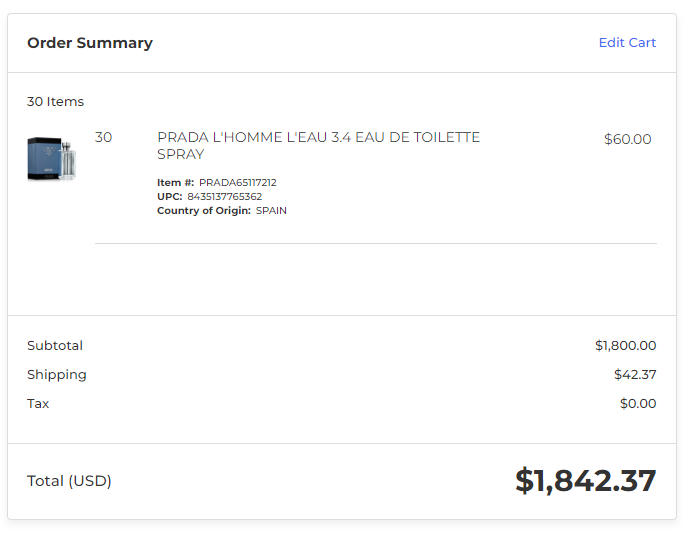The image size is (698, 541).
Task: Open the Prada perfume product thumbnail
Action: 52,159
